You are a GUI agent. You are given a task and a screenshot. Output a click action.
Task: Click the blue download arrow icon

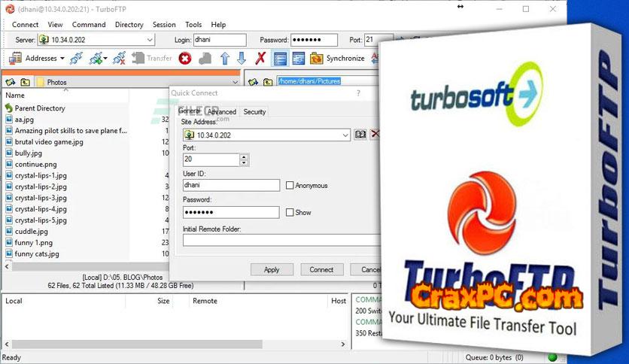242,58
